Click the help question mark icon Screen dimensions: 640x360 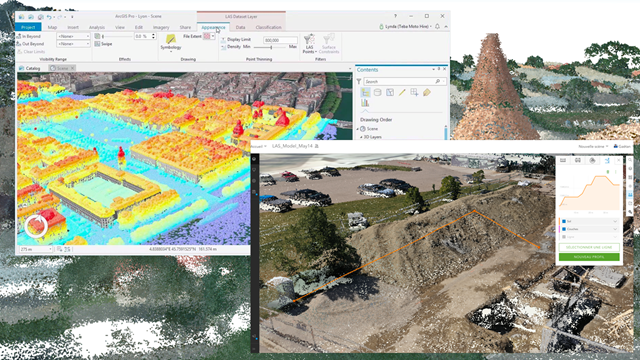(x=395, y=16)
